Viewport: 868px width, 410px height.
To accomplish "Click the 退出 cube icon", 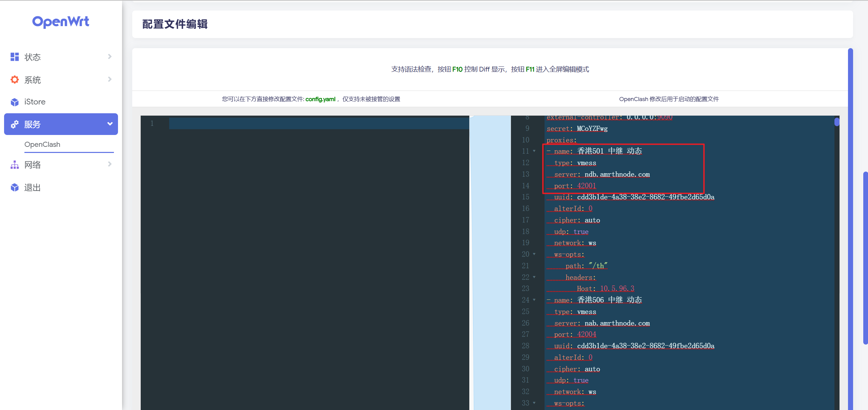I will 15,188.
